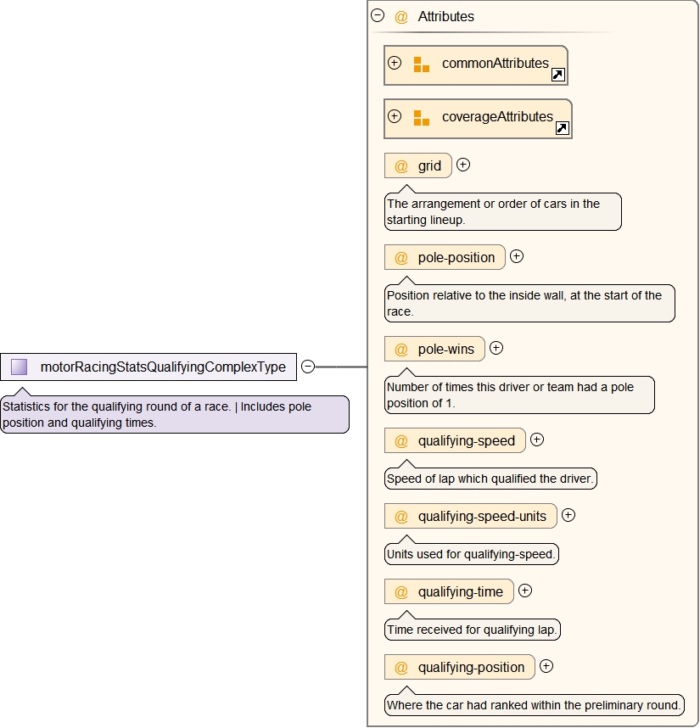The image size is (700, 728).
Task: Click the pole-wins description note
Action: (x=519, y=395)
